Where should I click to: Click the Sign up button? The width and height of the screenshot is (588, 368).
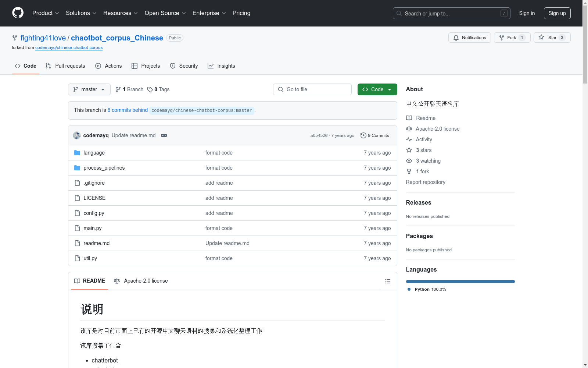pyautogui.click(x=557, y=13)
